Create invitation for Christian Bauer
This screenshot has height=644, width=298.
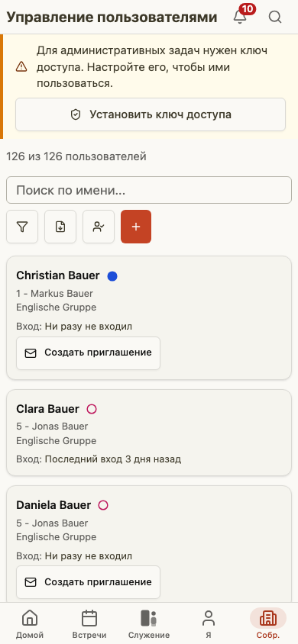(89, 353)
